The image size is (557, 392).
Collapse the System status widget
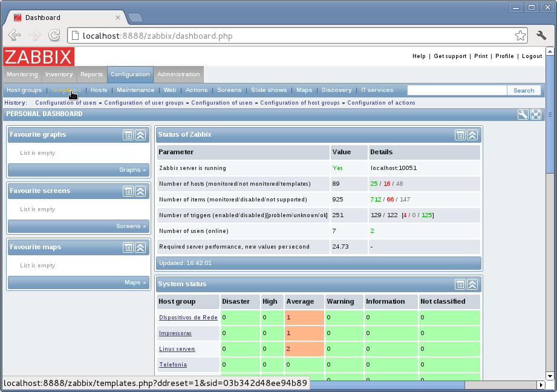(x=472, y=284)
